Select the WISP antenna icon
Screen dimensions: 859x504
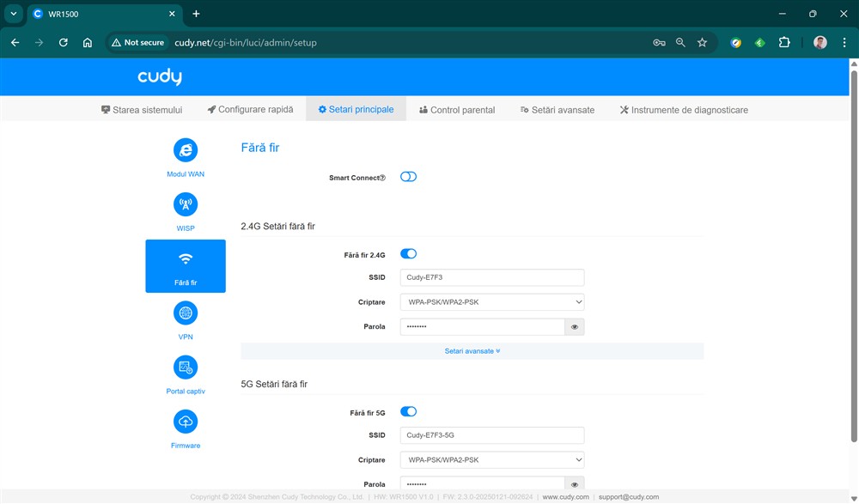186,204
